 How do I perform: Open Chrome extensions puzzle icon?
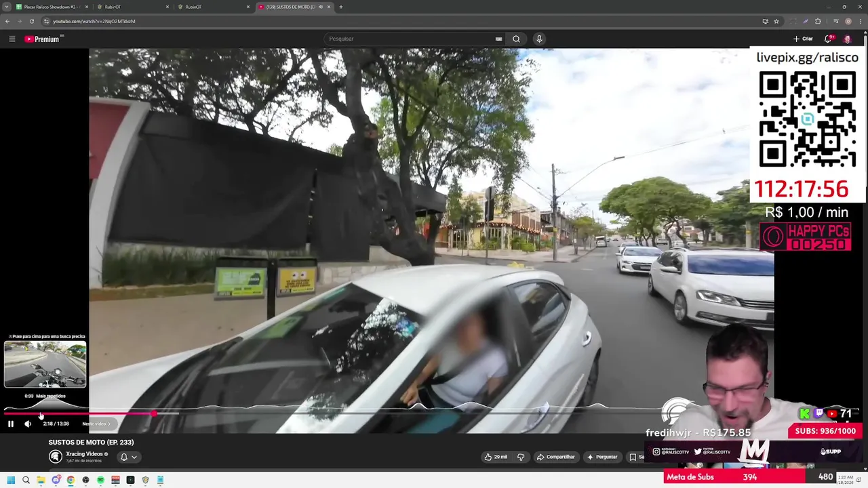(x=818, y=21)
